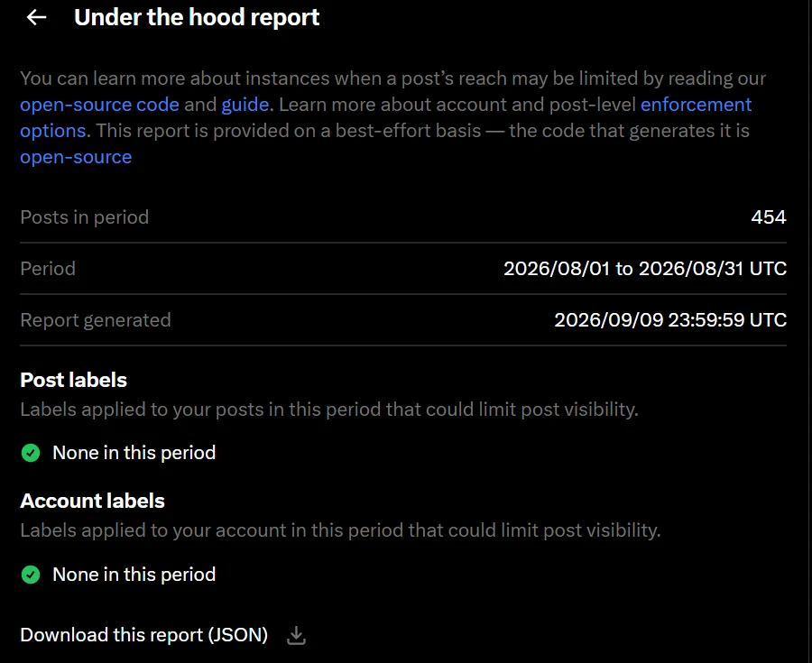
Task: Click "None in this period" under Account labels
Action: coord(134,575)
